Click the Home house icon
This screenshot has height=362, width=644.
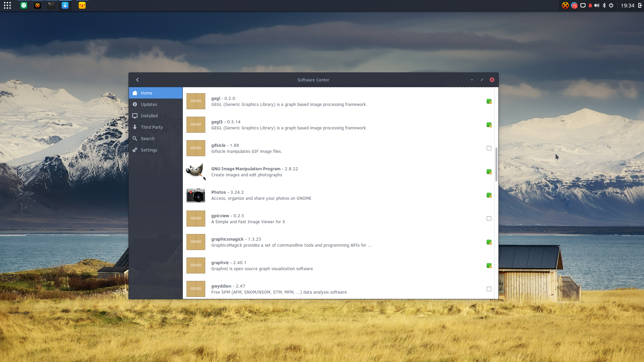pos(135,93)
